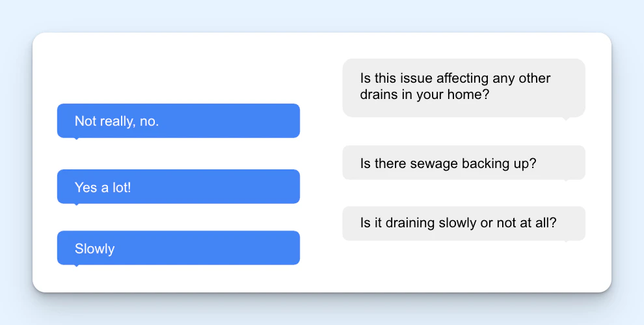Click the tail of the other-drains question bubble

565,118
